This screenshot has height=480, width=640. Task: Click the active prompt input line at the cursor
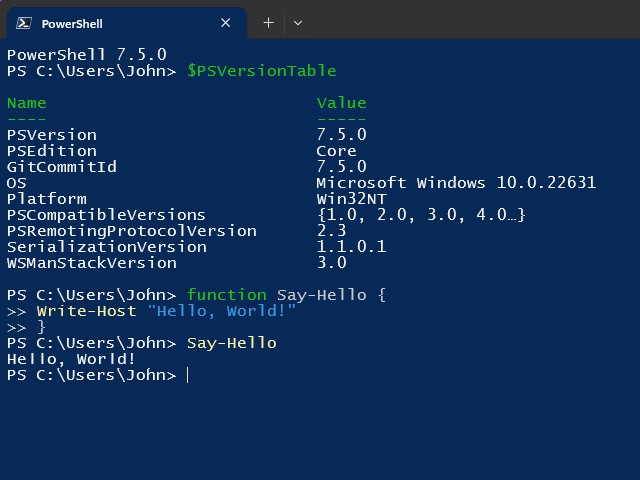[x=187, y=375]
